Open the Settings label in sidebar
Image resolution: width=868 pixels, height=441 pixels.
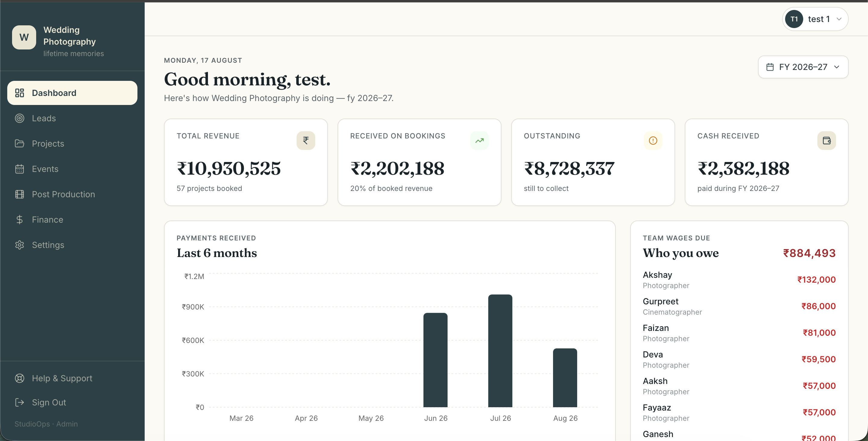click(48, 245)
